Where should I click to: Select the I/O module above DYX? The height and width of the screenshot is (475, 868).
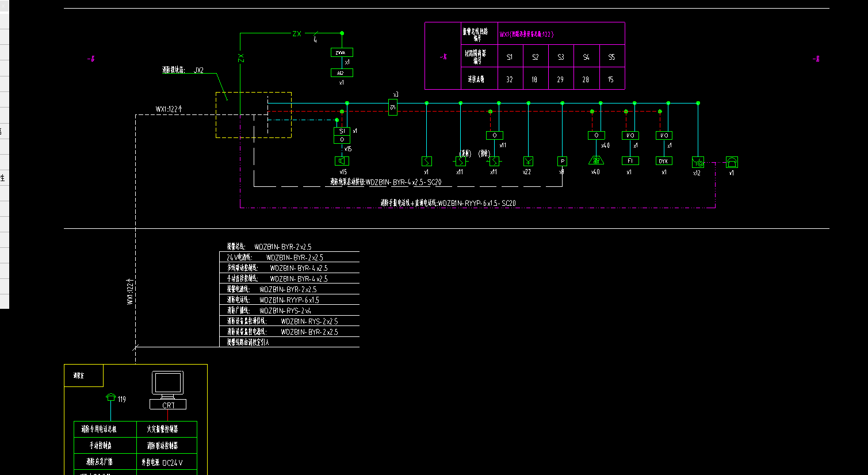pyautogui.click(x=664, y=136)
